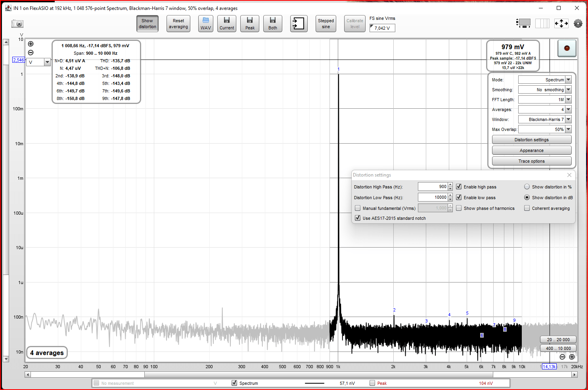Click the move graph arrows icon
This screenshot has width=588, height=390.
[561, 23]
